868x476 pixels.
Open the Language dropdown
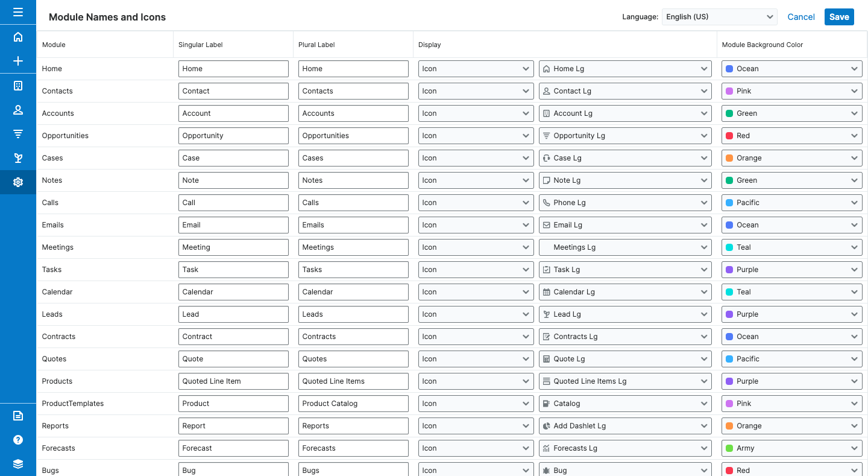tap(719, 17)
